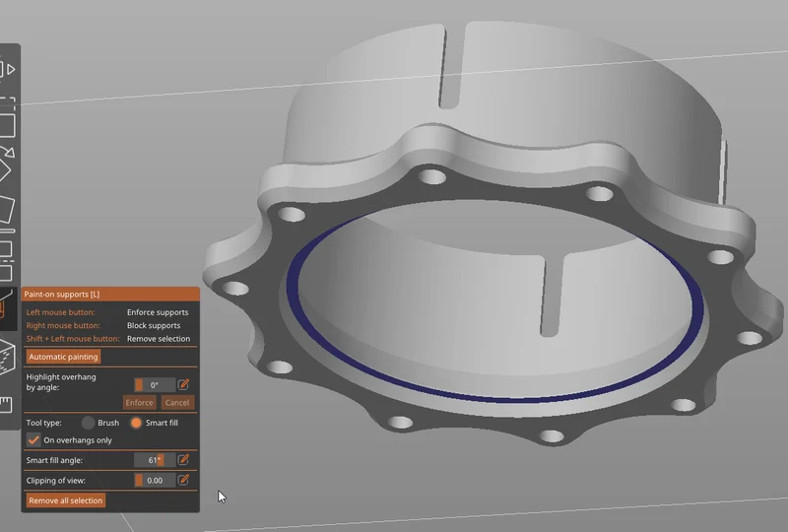This screenshot has height=532, width=788.
Task: Click the Block supports text
Action: coord(154,325)
